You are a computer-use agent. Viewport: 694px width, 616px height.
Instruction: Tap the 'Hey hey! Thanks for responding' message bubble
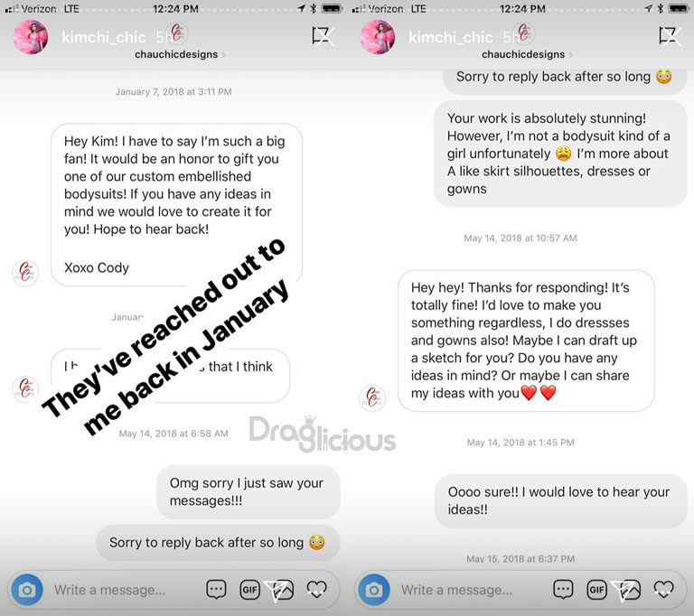526,341
